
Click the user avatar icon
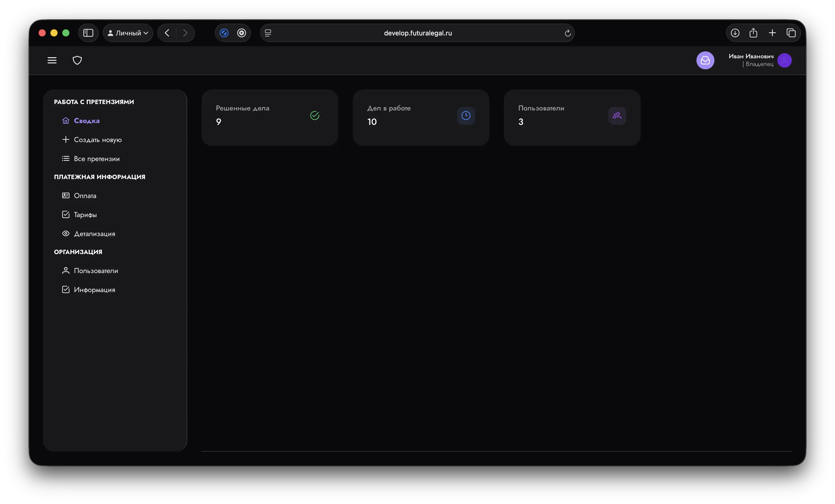(x=785, y=60)
